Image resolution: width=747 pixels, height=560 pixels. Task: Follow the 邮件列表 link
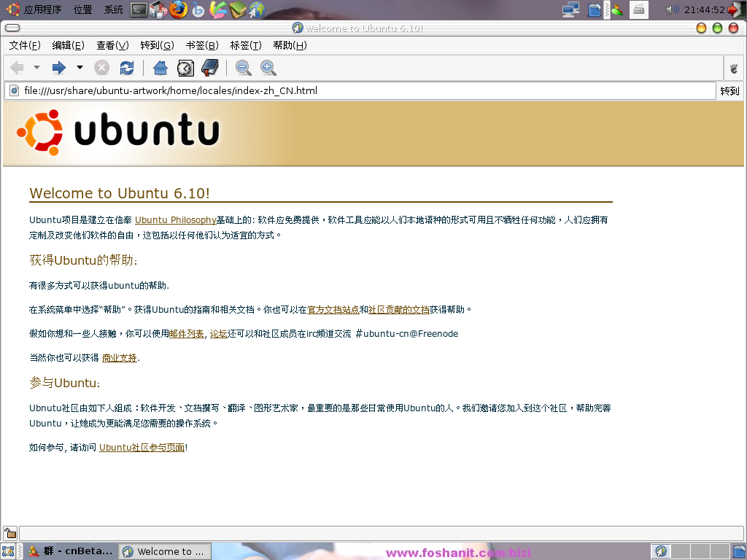click(x=186, y=334)
